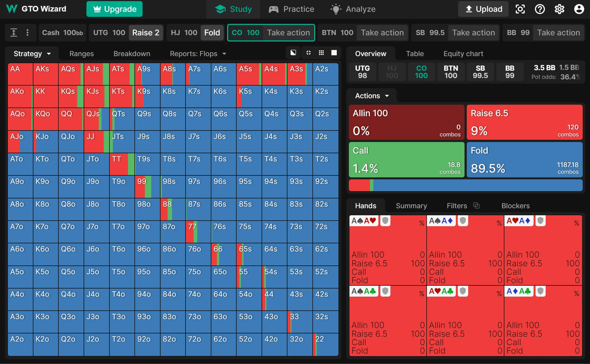This screenshot has height=364, width=590.
Task: Open the settings gear icon
Action: pos(559,9)
